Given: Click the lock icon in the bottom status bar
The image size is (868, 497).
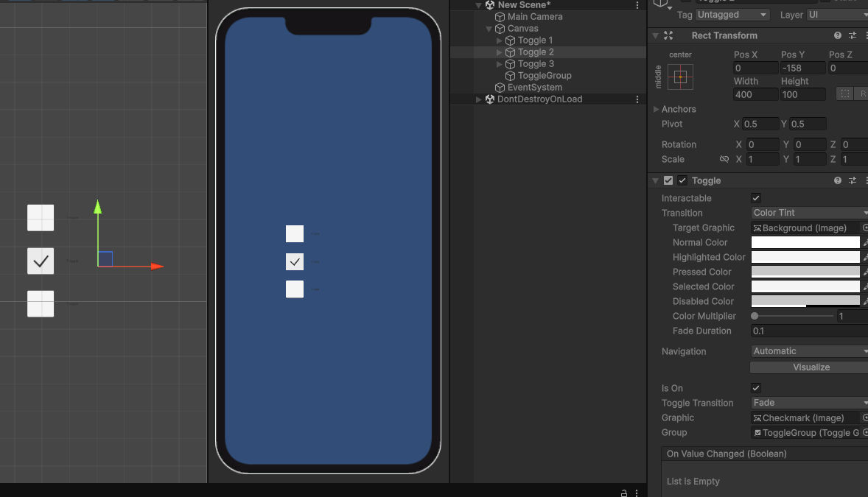Looking at the screenshot, I should tap(624, 493).
